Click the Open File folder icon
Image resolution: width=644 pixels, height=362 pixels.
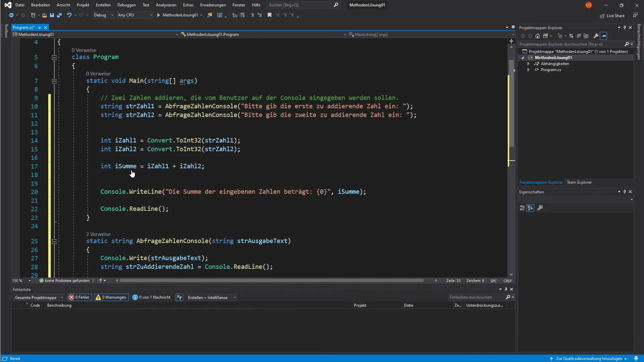(x=44, y=15)
